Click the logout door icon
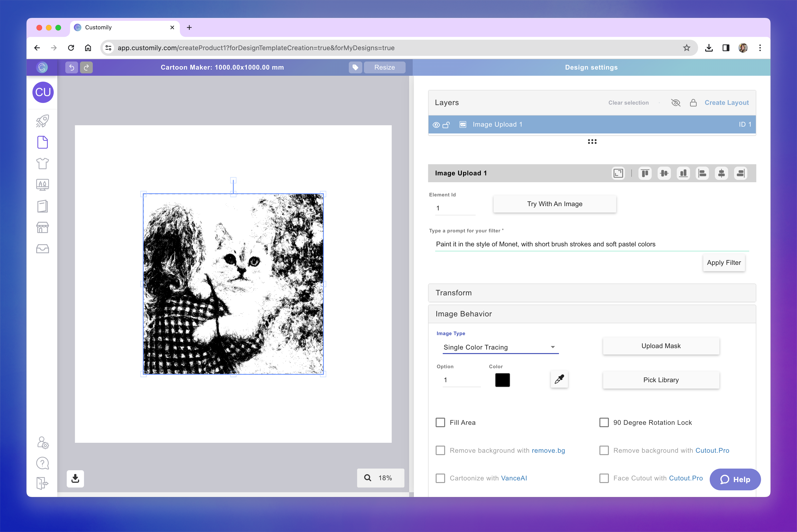797x532 pixels. click(42, 483)
